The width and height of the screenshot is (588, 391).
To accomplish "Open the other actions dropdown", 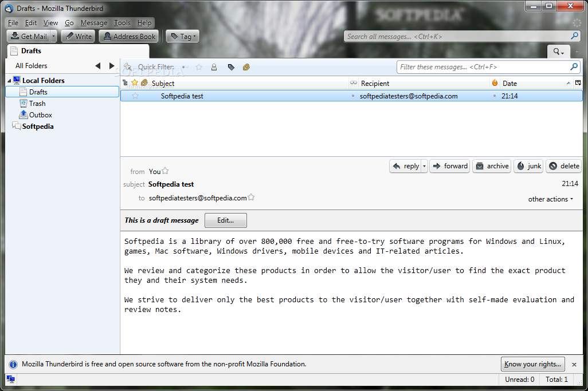I will 551,199.
